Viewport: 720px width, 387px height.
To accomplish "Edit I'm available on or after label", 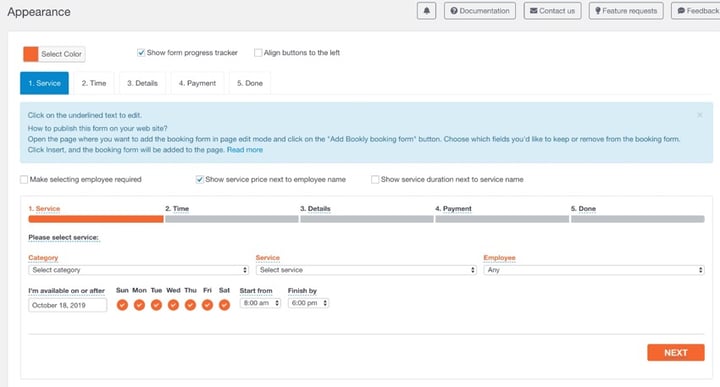I will click(x=67, y=291).
